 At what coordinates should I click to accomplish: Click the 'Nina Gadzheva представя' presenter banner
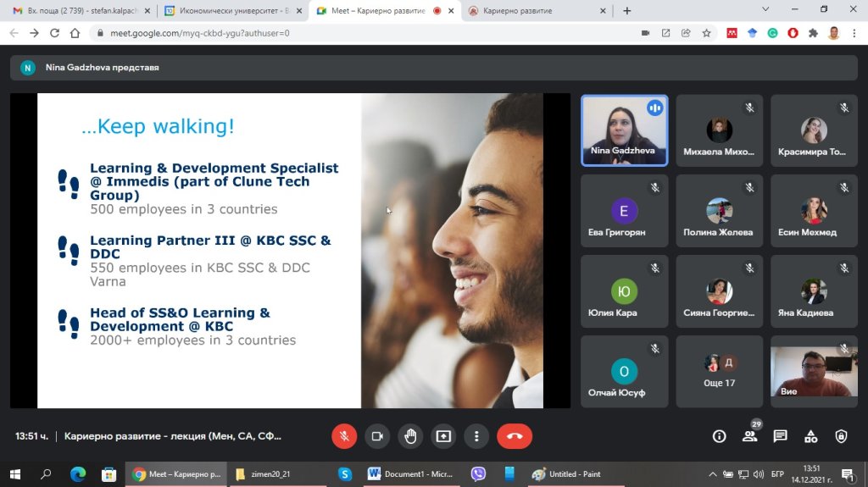[434, 68]
